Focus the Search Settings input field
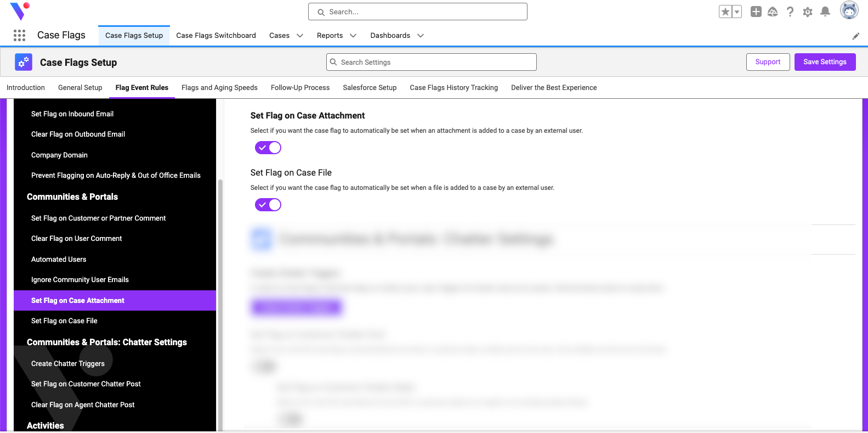This screenshot has height=433, width=868. pos(432,62)
